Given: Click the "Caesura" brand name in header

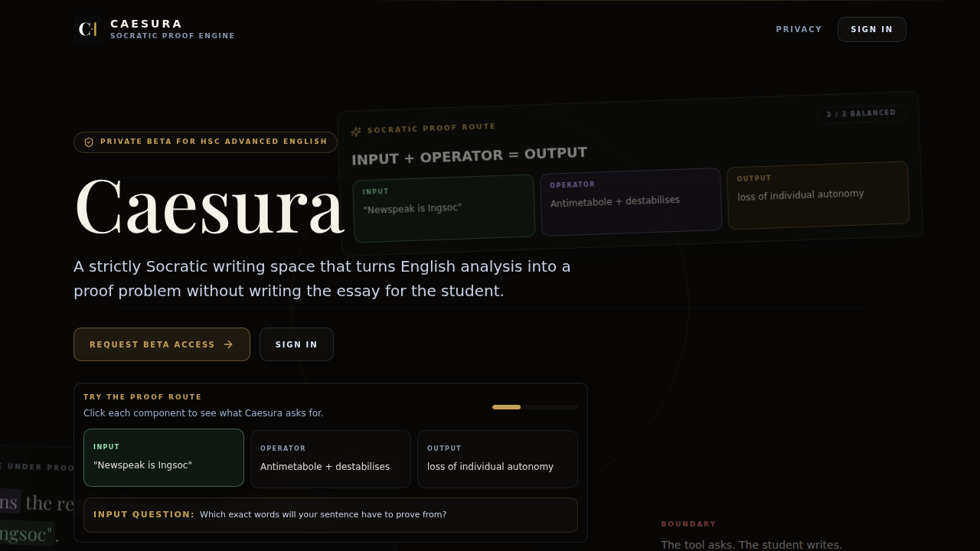Looking at the screenshot, I should (x=146, y=24).
